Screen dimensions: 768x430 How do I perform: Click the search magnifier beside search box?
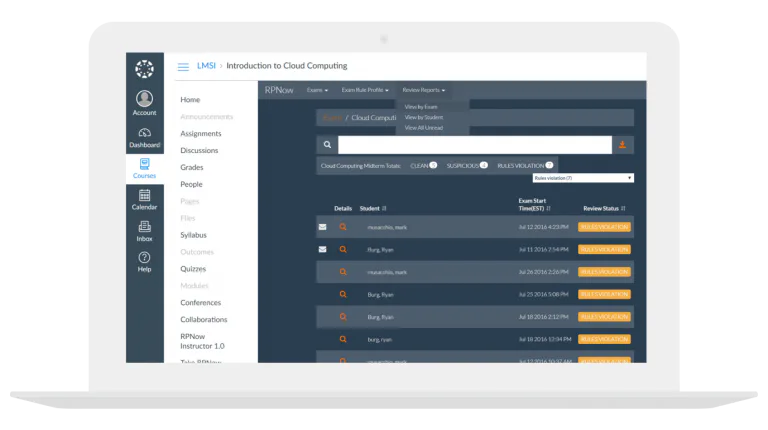pyautogui.click(x=327, y=144)
